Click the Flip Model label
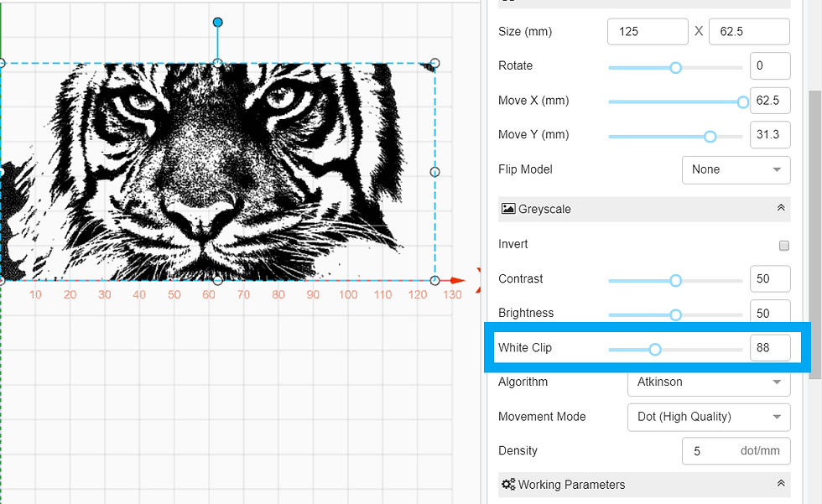 (525, 169)
